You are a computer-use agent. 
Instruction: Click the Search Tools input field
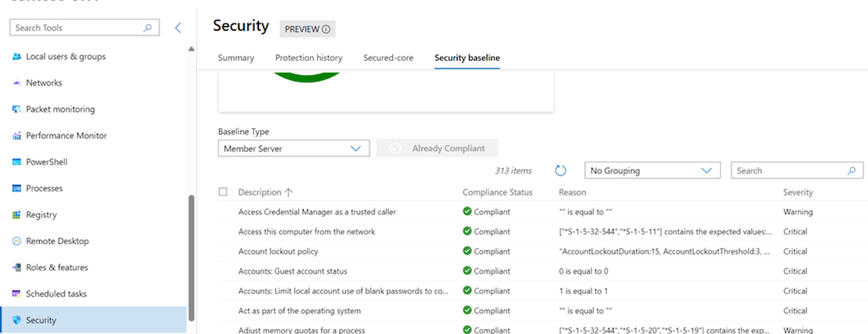coord(77,28)
